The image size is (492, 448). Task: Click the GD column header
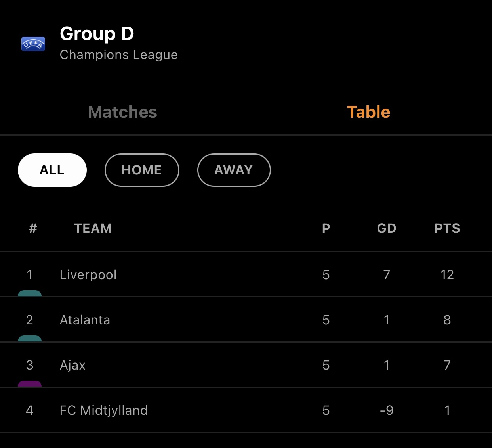(x=387, y=228)
